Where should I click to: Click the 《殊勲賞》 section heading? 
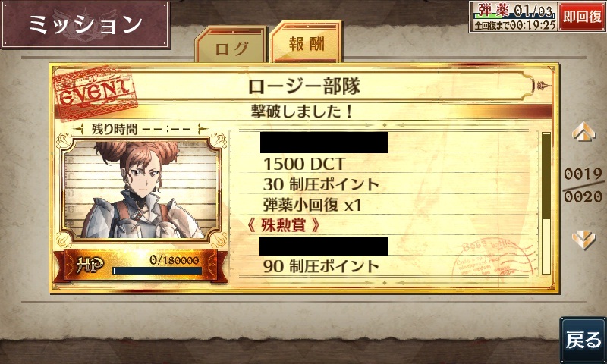(283, 224)
